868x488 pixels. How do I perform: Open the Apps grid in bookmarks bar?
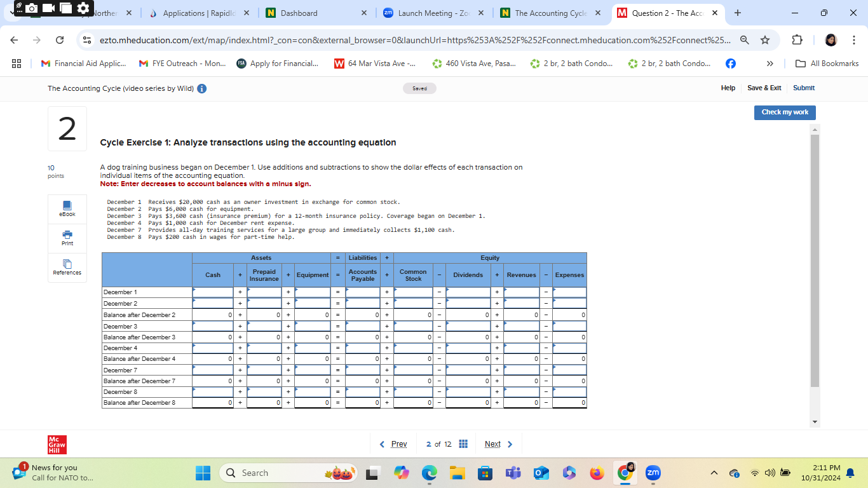(17, 64)
